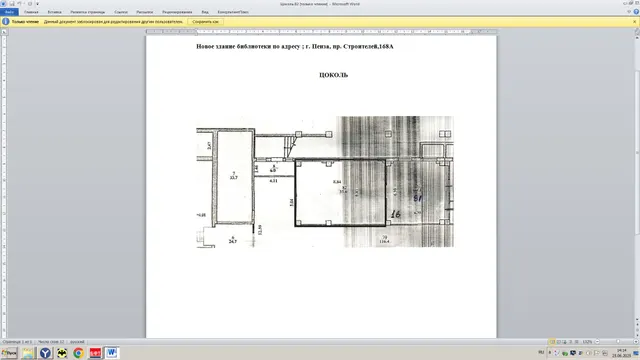
Task: Open The Bat! mail client from taskbar
Action: tap(62, 353)
